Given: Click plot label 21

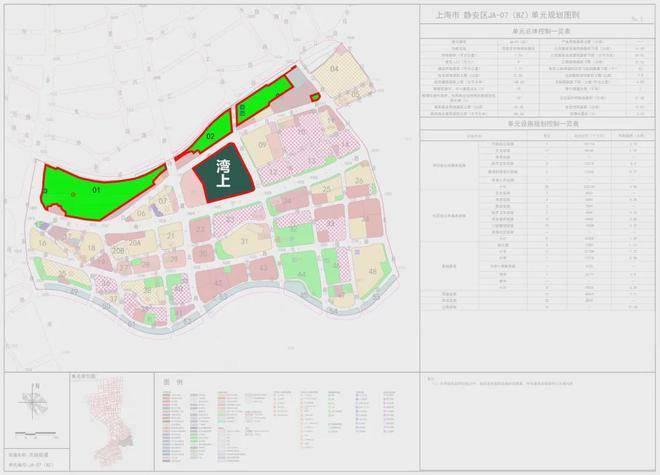Looking at the screenshot, I should (x=170, y=236).
